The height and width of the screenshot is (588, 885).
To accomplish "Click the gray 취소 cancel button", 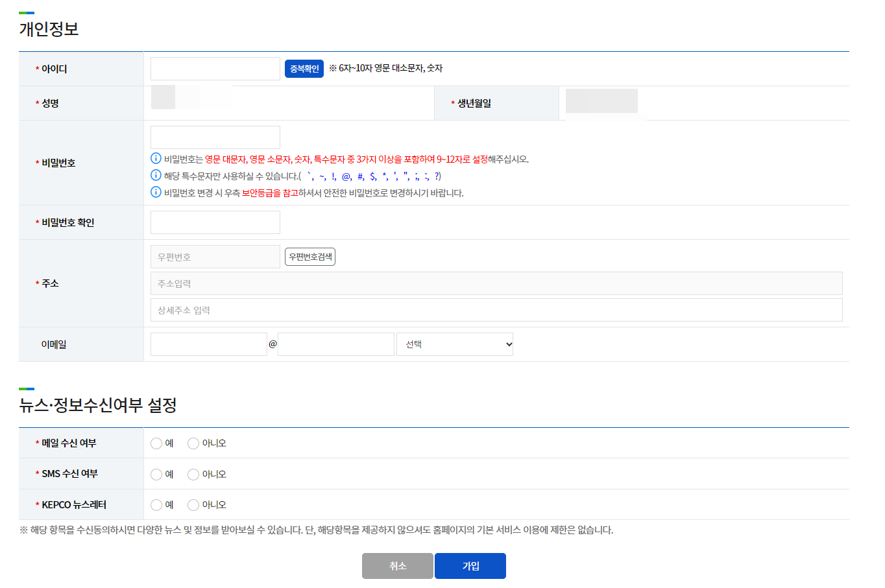I will coord(397,565).
